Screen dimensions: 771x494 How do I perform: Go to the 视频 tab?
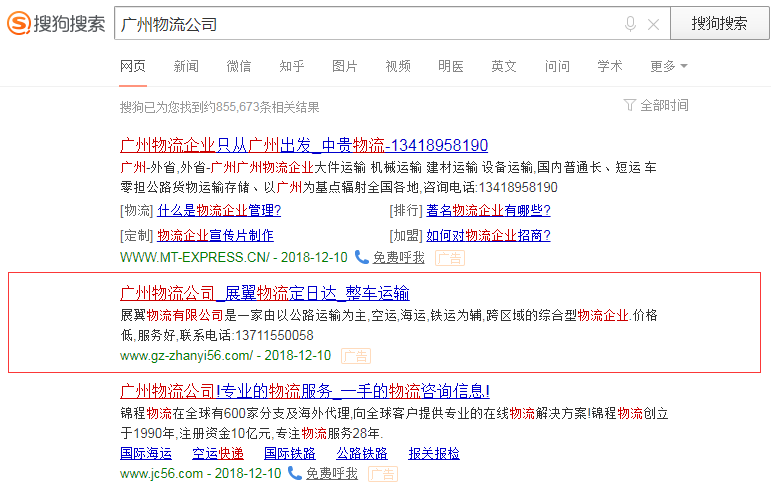click(398, 66)
